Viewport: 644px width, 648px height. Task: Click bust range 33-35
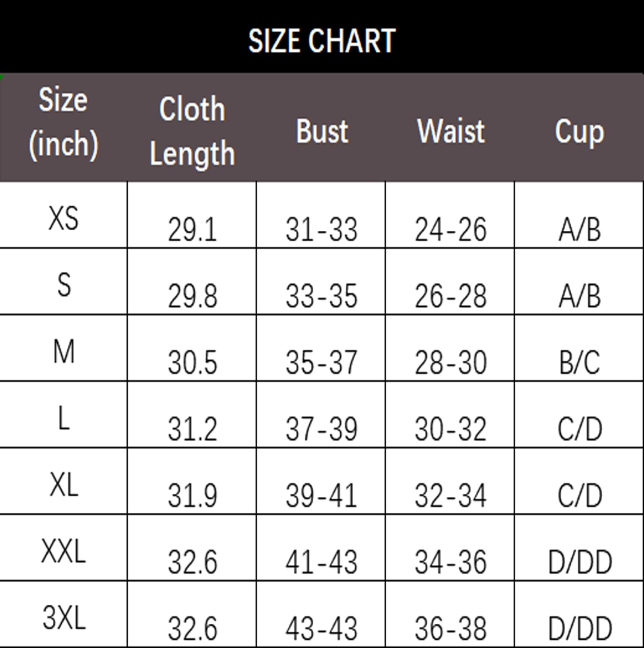321,296
